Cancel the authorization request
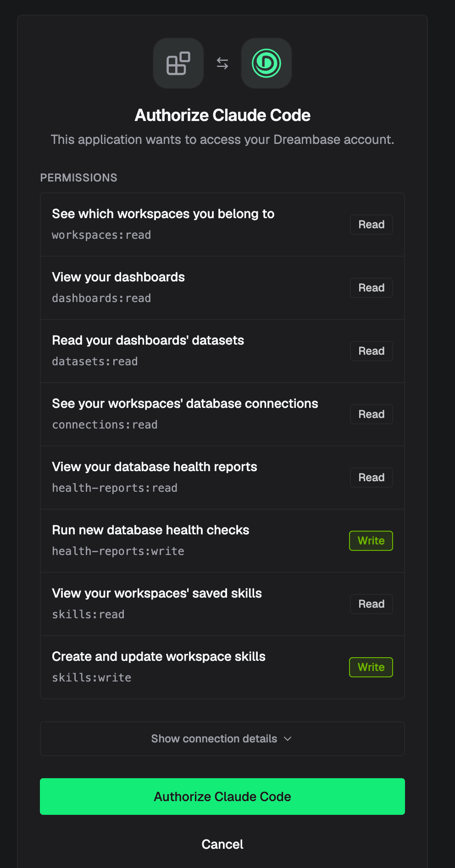Image resolution: width=455 pixels, height=868 pixels. tap(222, 844)
